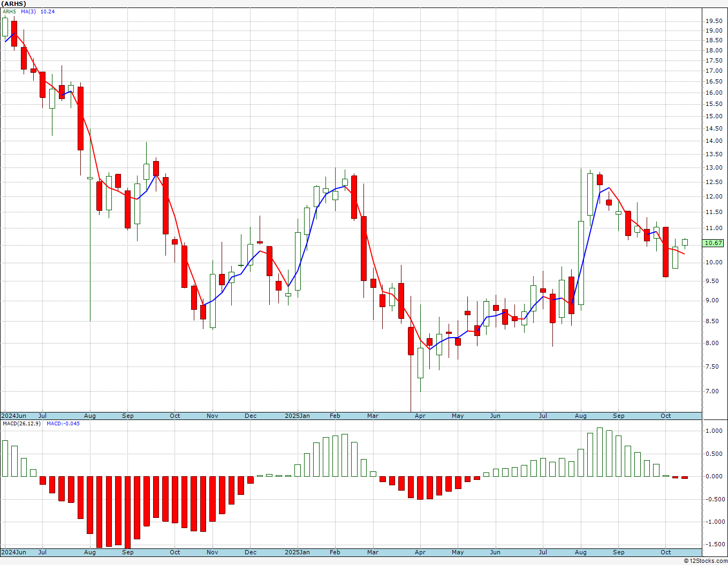Click the 11.50 price axis label
Image resolution: width=728 pixels, height=565 pixels.
pos(714,212)
